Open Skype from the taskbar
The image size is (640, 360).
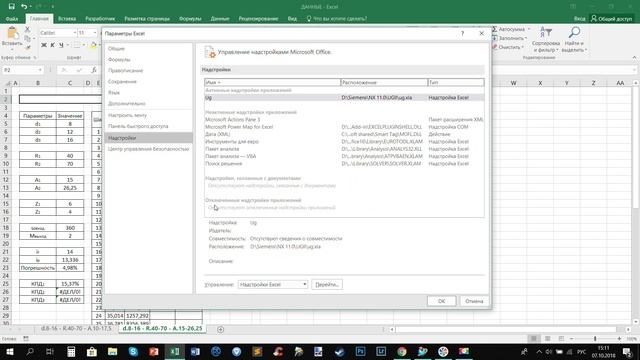click(133, 351)
